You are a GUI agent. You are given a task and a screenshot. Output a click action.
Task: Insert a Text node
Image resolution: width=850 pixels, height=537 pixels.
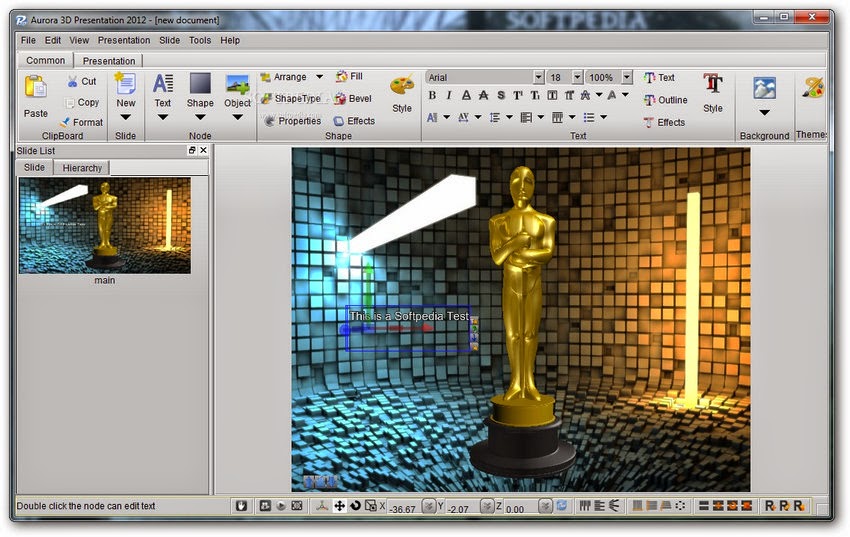(x=163, y=90)
